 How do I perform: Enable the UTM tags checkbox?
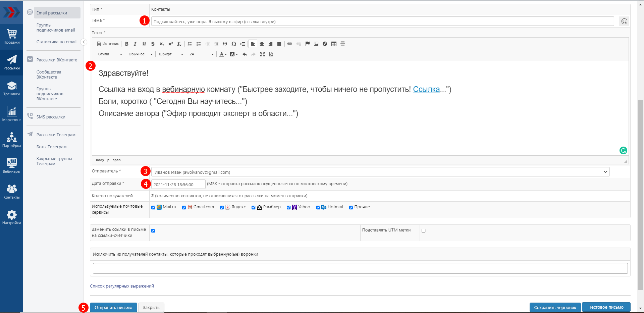pos(423,231)
